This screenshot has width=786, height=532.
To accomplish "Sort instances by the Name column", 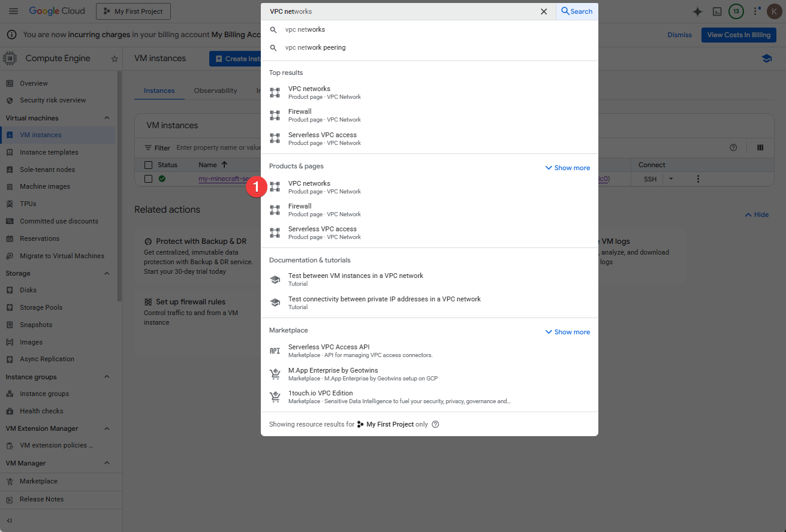I will click(213, 165).
